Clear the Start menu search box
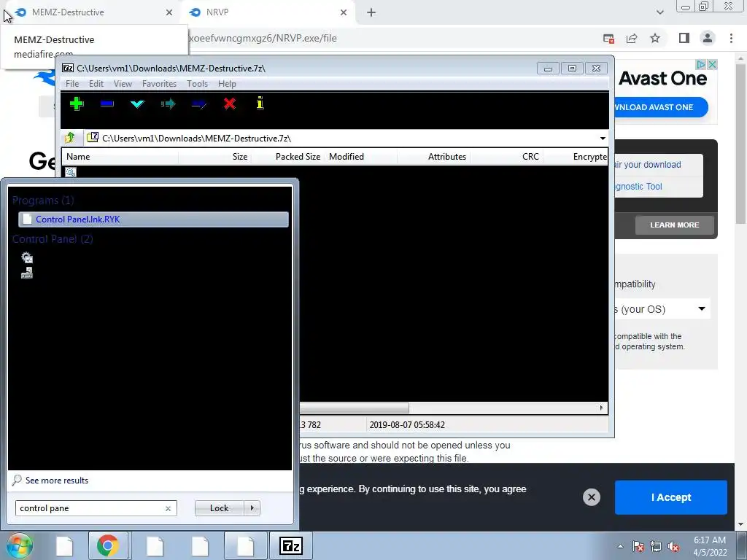 (x=168, y=508)
